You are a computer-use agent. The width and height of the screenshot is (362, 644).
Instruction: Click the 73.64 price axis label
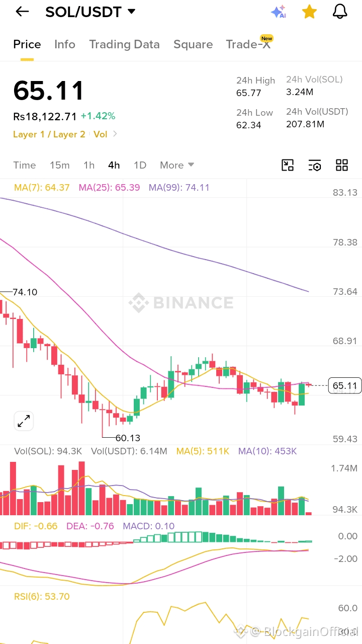[x=345, y=292]
